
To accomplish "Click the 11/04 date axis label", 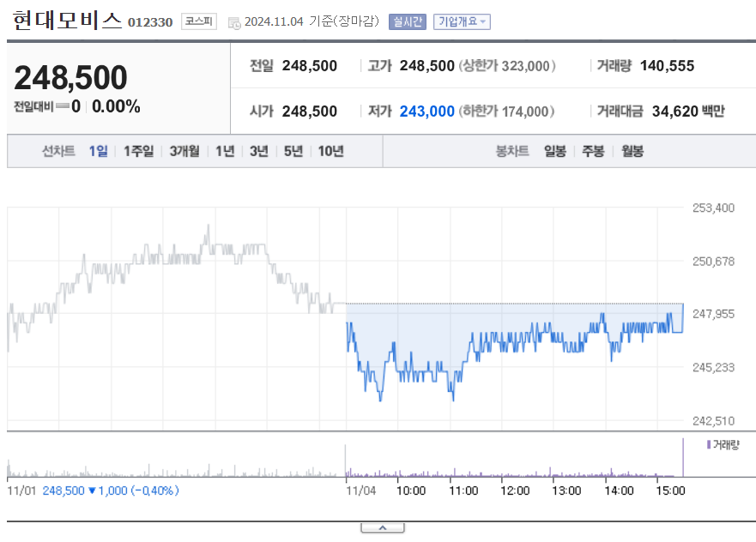I will point(361,491).
